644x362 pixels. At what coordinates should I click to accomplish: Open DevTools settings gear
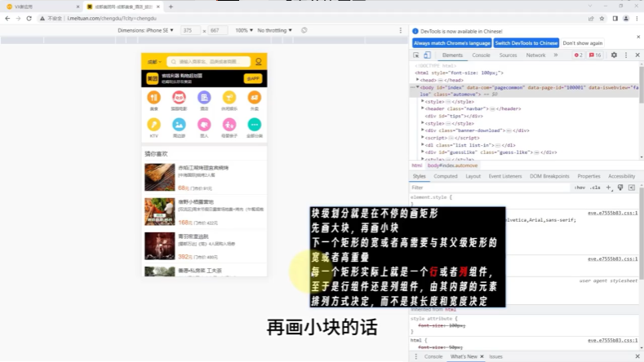(x=614, y=55)
